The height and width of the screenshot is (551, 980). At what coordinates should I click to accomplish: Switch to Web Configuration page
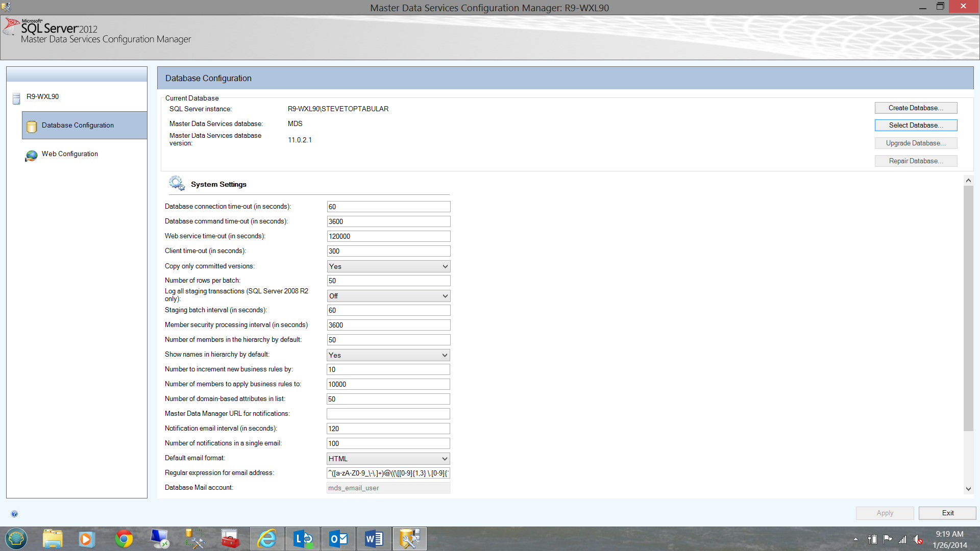pyautogui.click(x=70, y=154)
